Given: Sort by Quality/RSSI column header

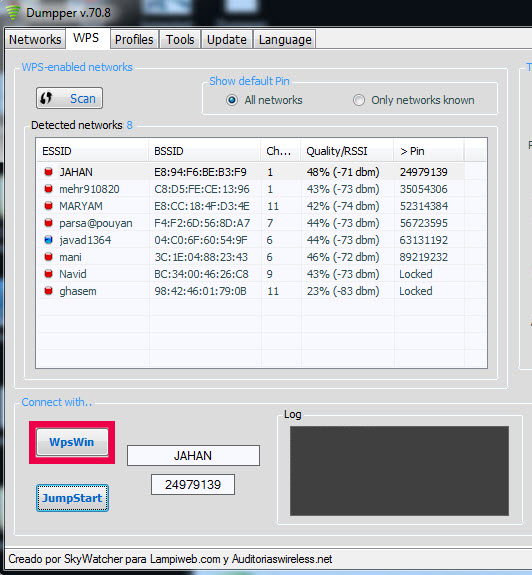Looking at the screenshot, I should click(x=347, y=151).
